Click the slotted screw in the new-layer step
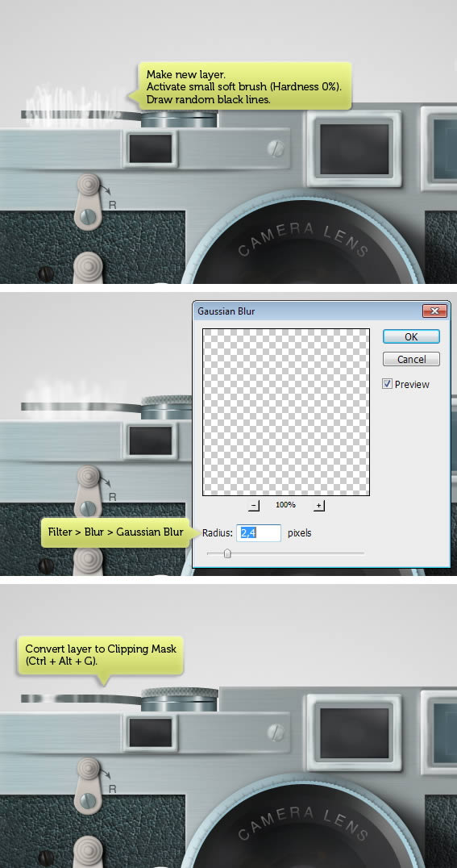This screenshot has width=457, height=868. [274, 148]
